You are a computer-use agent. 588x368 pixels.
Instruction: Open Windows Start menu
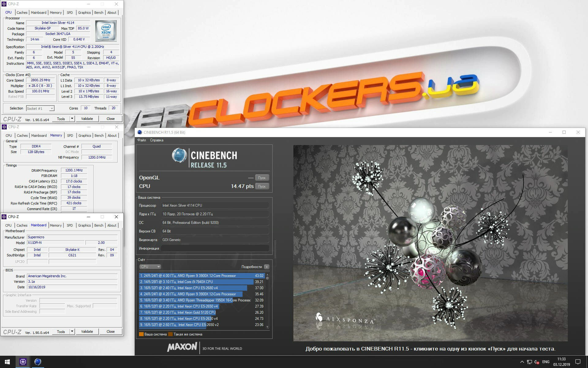coord(7,362)
